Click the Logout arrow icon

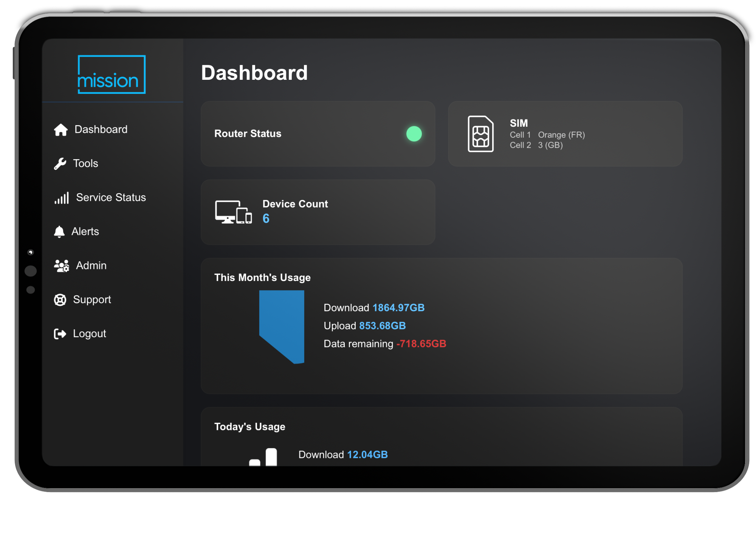point(60,334)
